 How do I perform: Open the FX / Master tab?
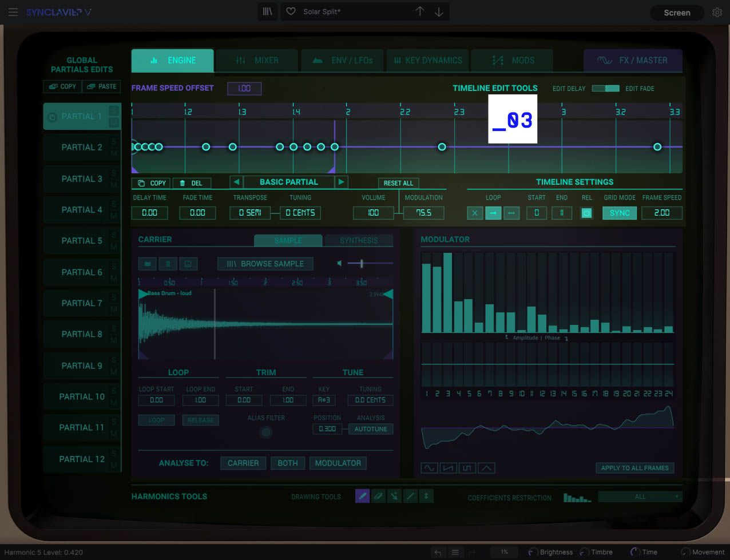tap(633, 60)
